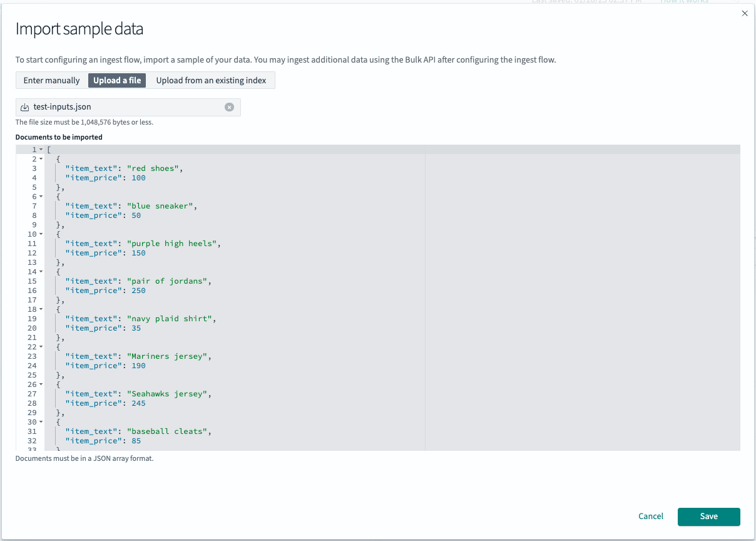Clear the test-inputs.json file selection

(229, 107)
